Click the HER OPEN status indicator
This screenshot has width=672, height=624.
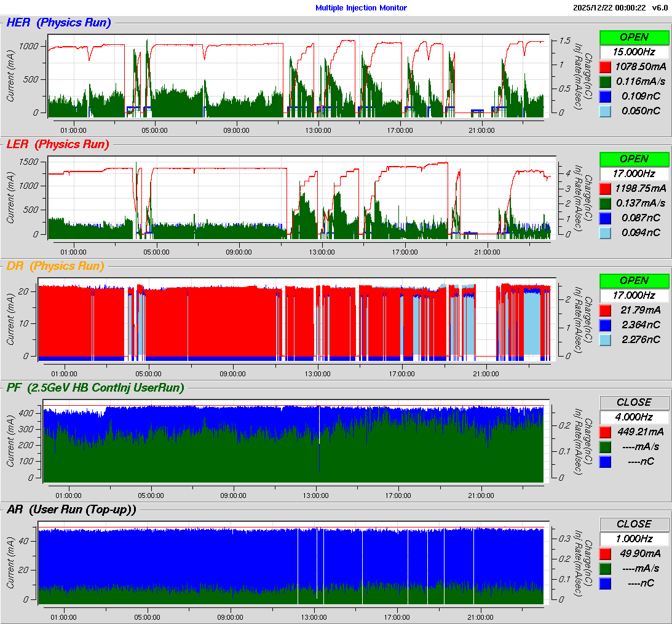click(634, 37)
